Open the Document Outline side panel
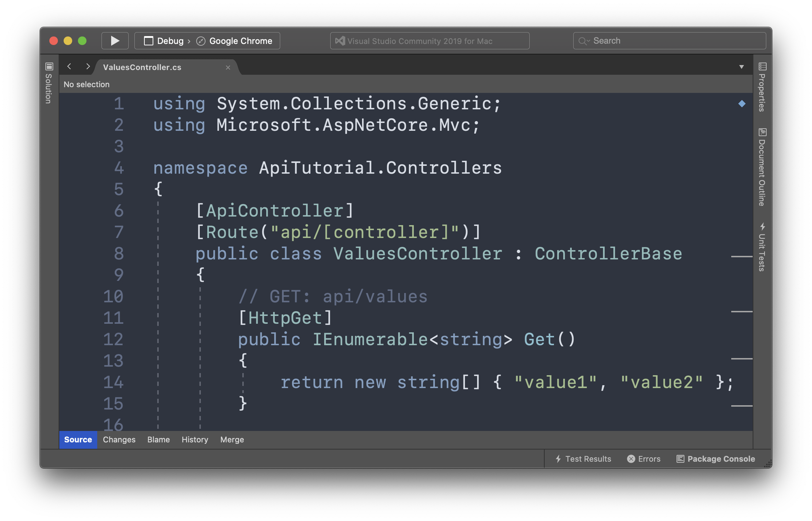The image size is (812, 521). (762, 167)
